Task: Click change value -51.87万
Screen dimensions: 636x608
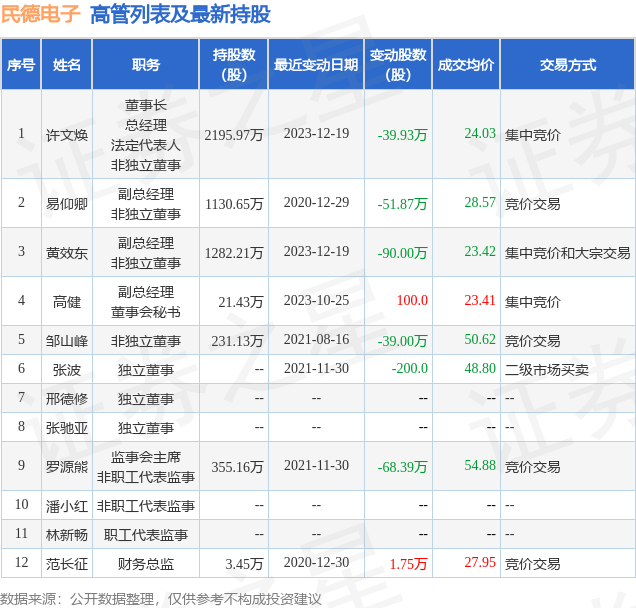Action: [402, 204]
